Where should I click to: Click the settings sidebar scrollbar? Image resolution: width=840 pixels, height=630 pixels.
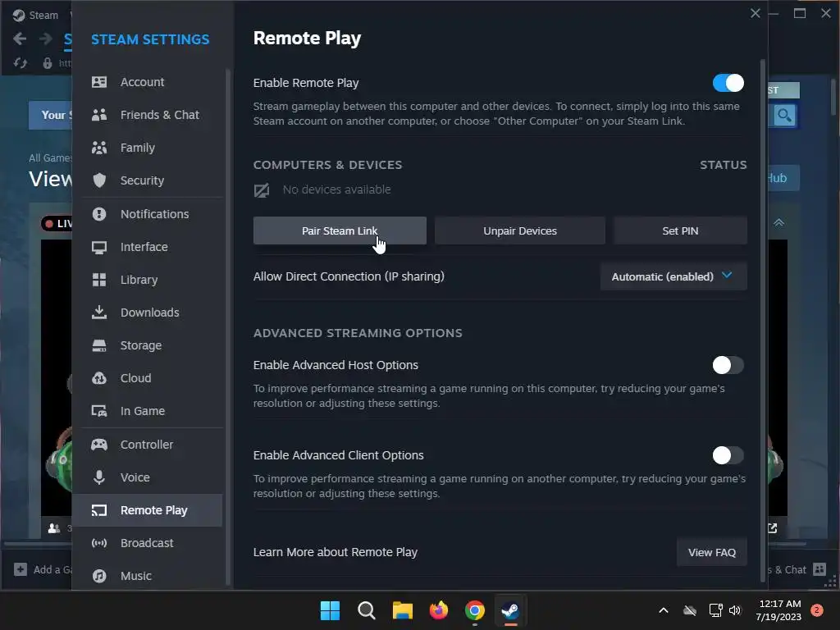coord(228,326)
